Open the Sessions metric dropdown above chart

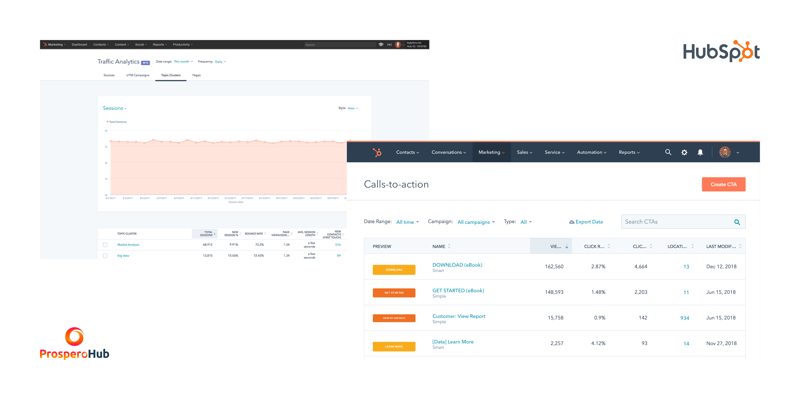[x=115, y=108]
